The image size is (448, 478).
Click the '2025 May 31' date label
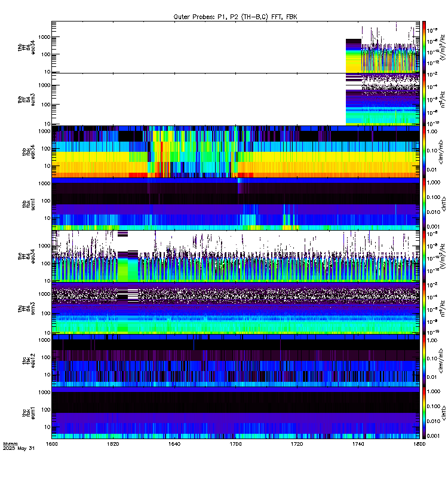pyautogui.click(x=19, y=449)
